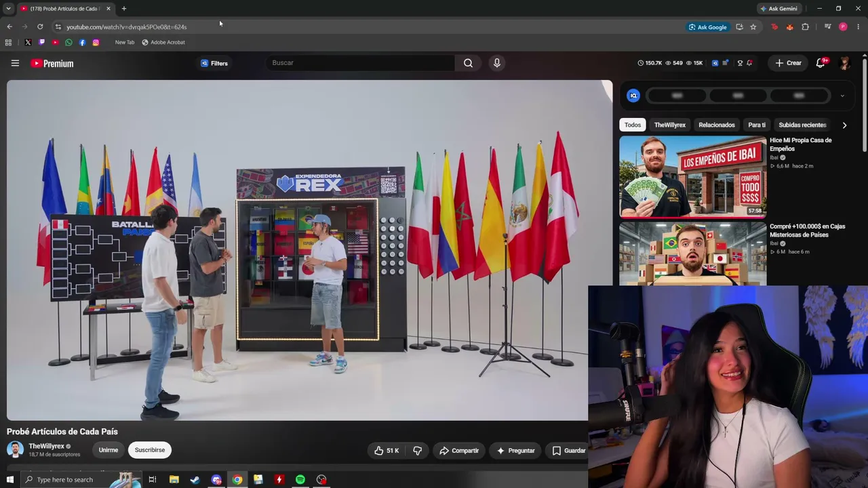Open the new tab plus button
The height and width of the screenshot is (488, 868).
[123, 9]
